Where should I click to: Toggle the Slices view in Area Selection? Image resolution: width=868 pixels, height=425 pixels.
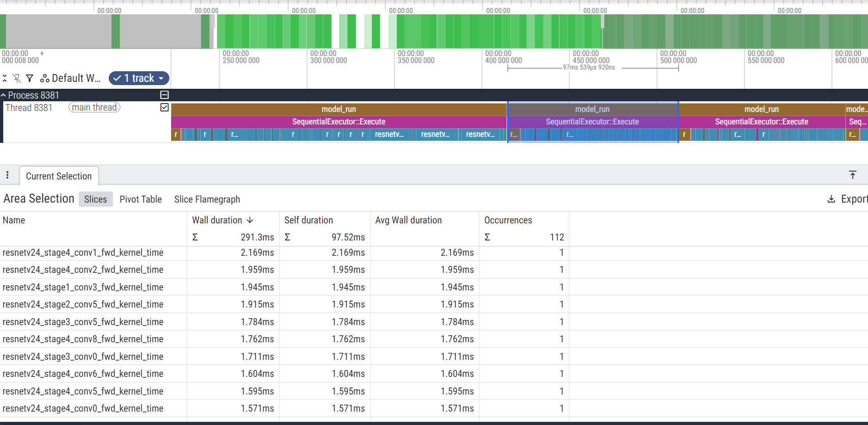click(95, 199)
